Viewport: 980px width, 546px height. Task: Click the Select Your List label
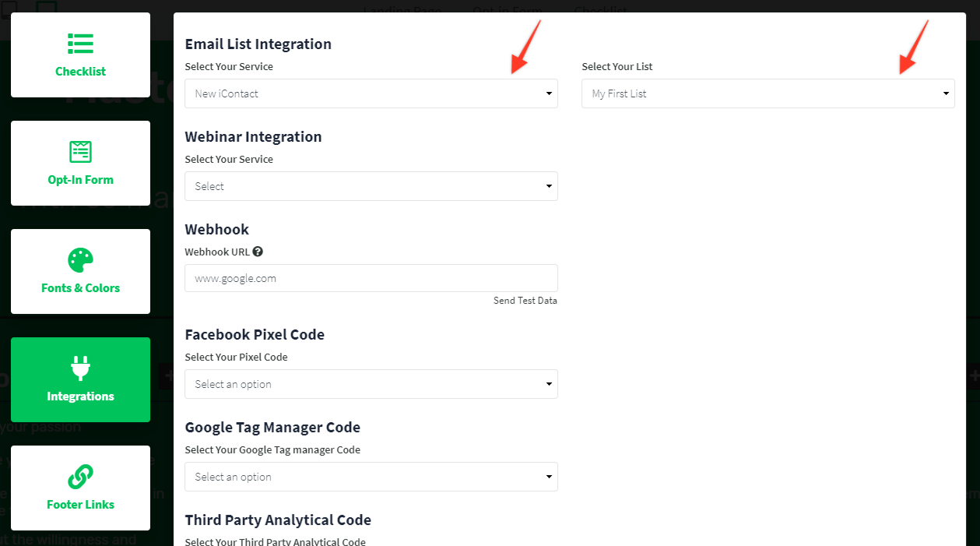[x=617, y=67]
